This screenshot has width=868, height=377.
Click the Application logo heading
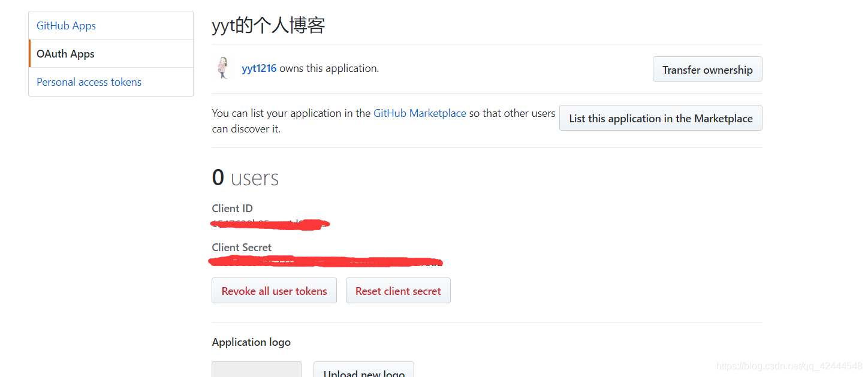coord(251,342)
